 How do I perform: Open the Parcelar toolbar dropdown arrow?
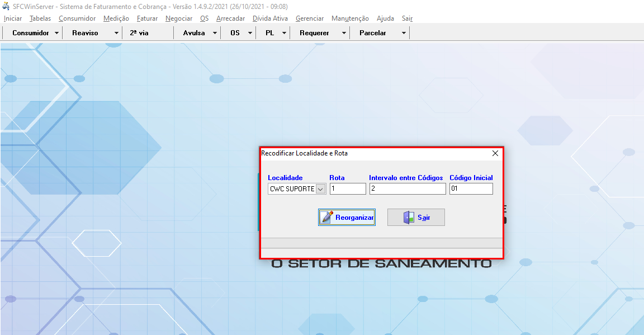click(x=404, y=33)
